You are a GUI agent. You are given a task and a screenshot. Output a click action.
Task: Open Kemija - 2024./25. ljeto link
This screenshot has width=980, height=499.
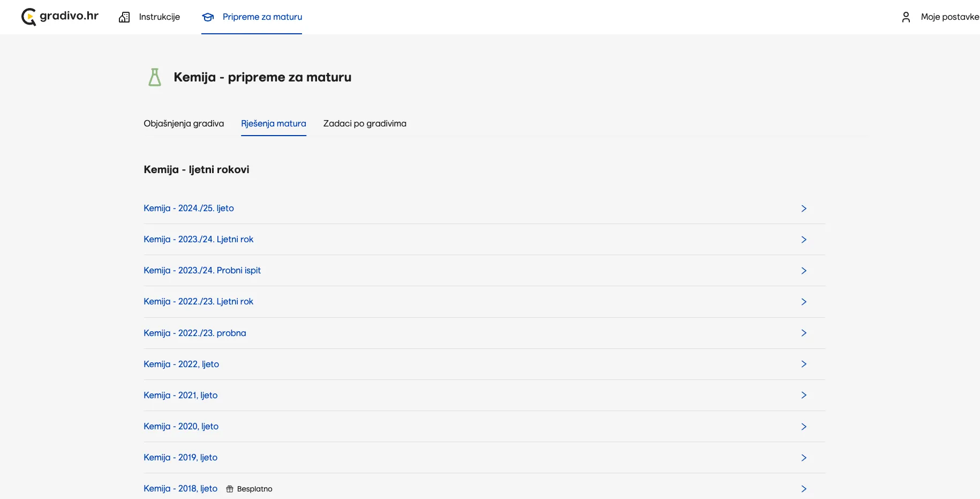click(189, 208)
